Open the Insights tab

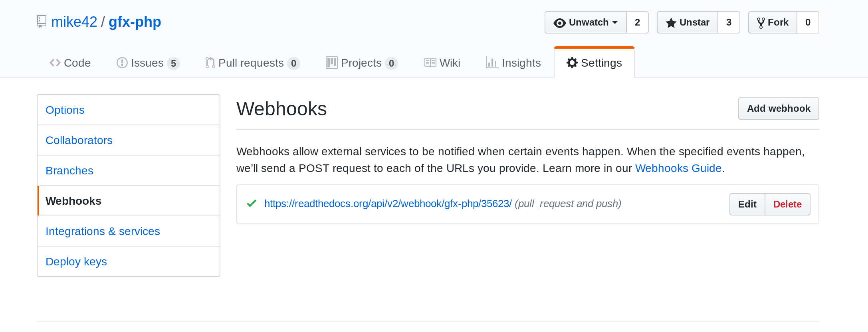pos(513,63)
